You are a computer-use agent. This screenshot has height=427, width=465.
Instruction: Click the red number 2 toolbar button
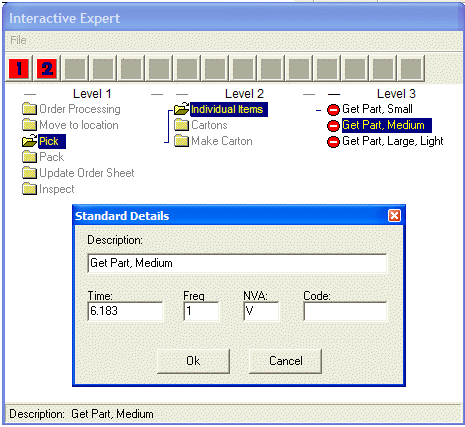(x=47, y=69)
